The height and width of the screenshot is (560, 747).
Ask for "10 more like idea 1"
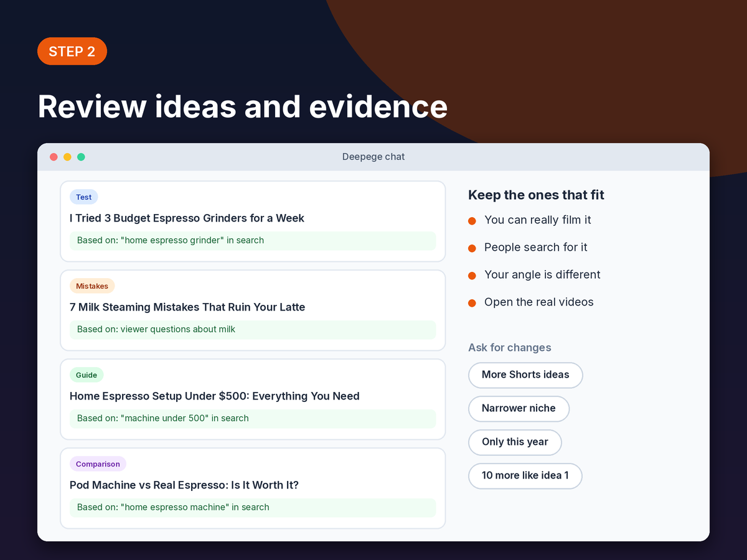coord(525,476)
